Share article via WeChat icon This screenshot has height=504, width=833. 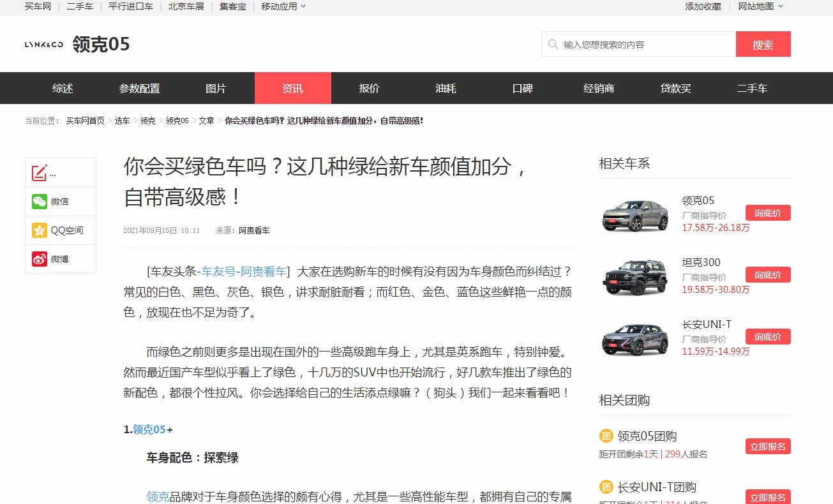40,202
